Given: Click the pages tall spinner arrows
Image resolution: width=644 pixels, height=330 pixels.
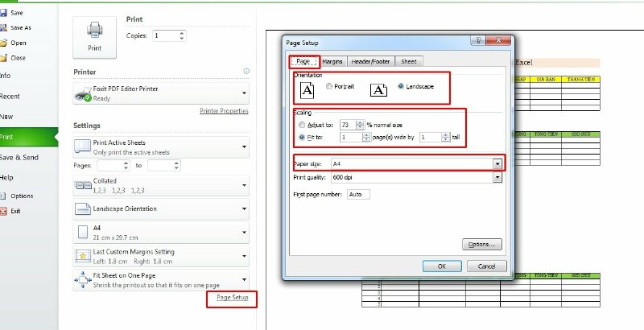Looking at the screenshot, I should [446, 137].
